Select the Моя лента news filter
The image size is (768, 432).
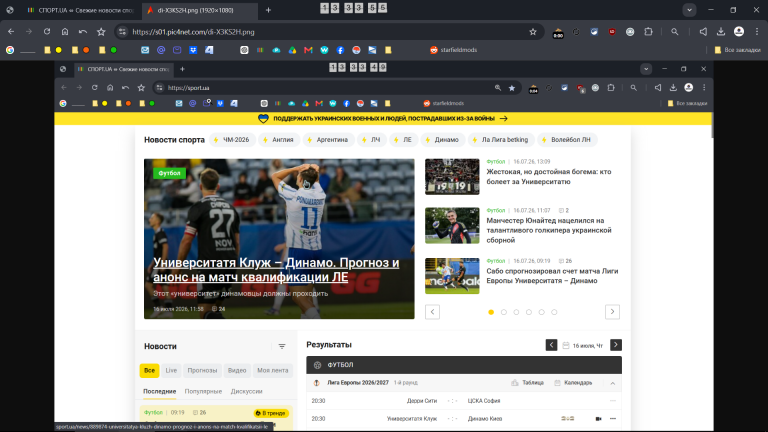pos(273,370)
